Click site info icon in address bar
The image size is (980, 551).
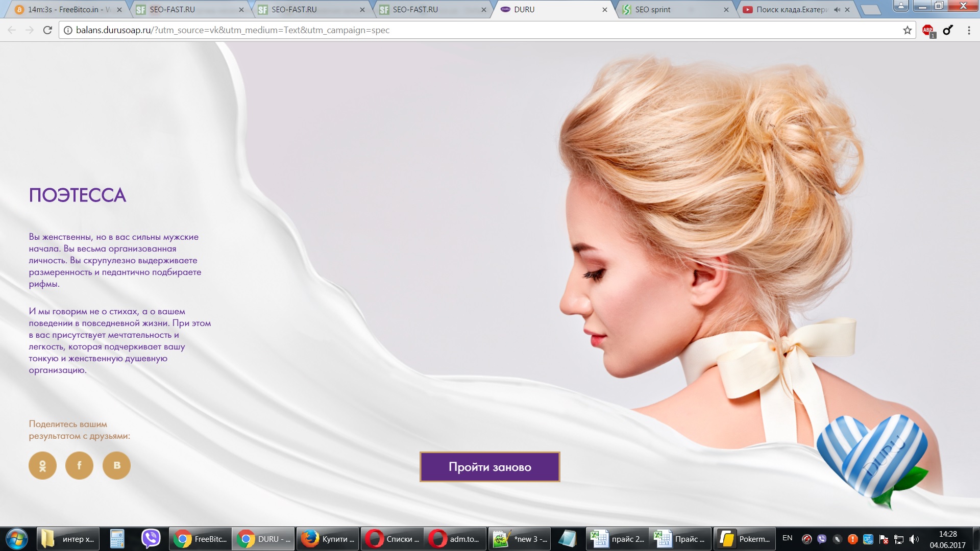pos(68,30)
